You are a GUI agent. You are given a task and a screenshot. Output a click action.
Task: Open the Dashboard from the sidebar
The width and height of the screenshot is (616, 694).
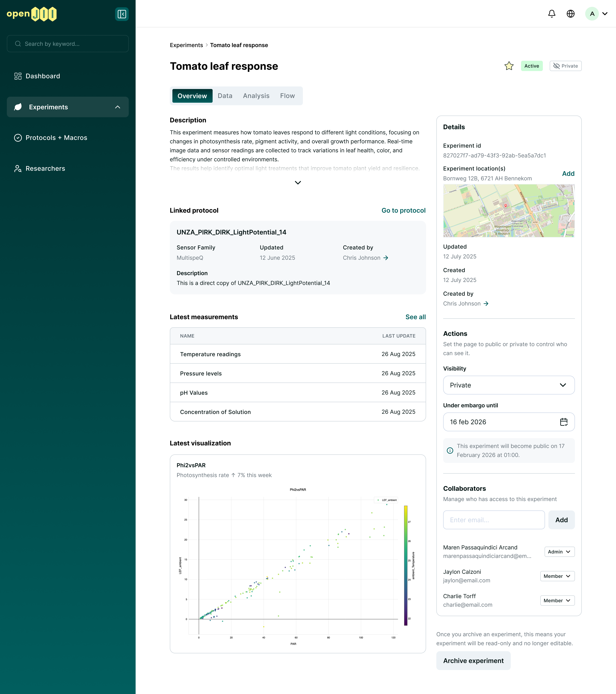point(43,76)
